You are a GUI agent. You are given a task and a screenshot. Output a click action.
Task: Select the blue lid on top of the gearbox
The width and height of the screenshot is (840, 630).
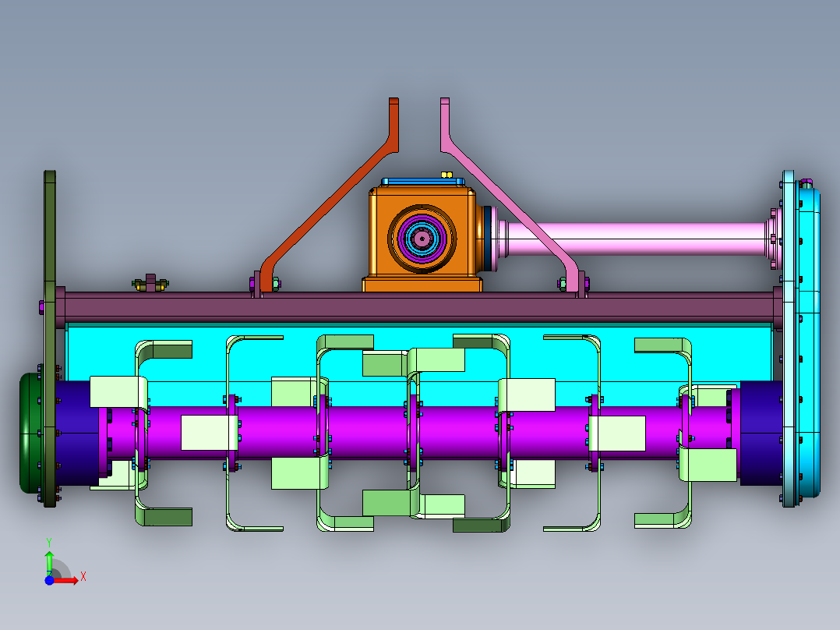click(422, 182)
